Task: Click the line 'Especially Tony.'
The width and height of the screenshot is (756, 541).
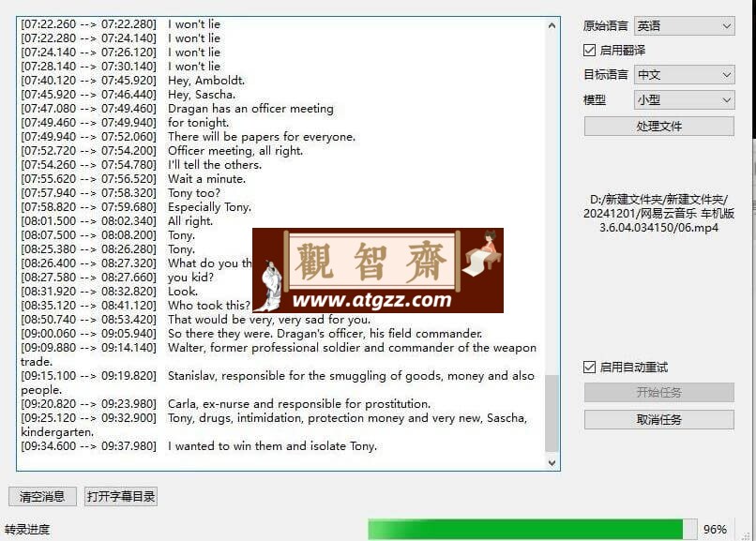Action: (x=210, y=207)
